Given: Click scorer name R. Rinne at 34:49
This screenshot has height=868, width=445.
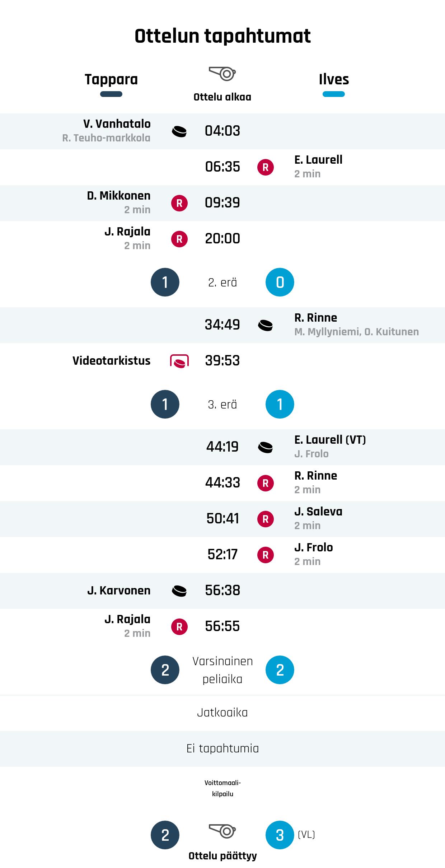Looking at the screenshot, I should click(316, 318).
